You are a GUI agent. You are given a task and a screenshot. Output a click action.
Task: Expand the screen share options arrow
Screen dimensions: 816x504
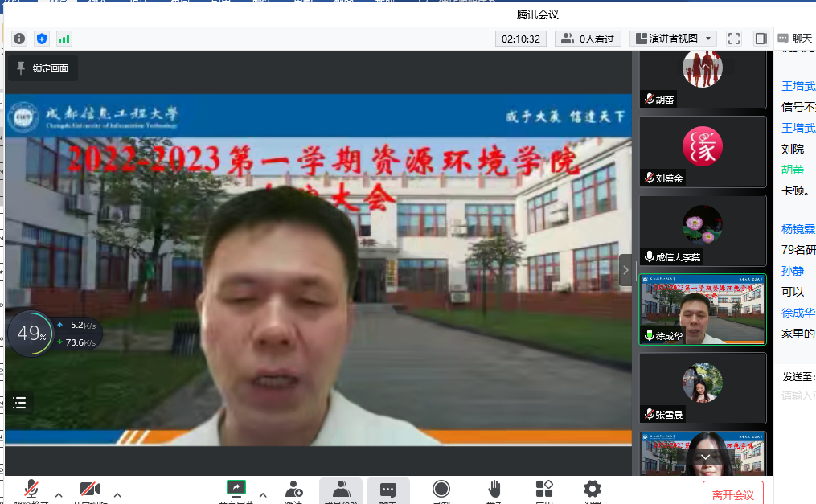(263, 494)
